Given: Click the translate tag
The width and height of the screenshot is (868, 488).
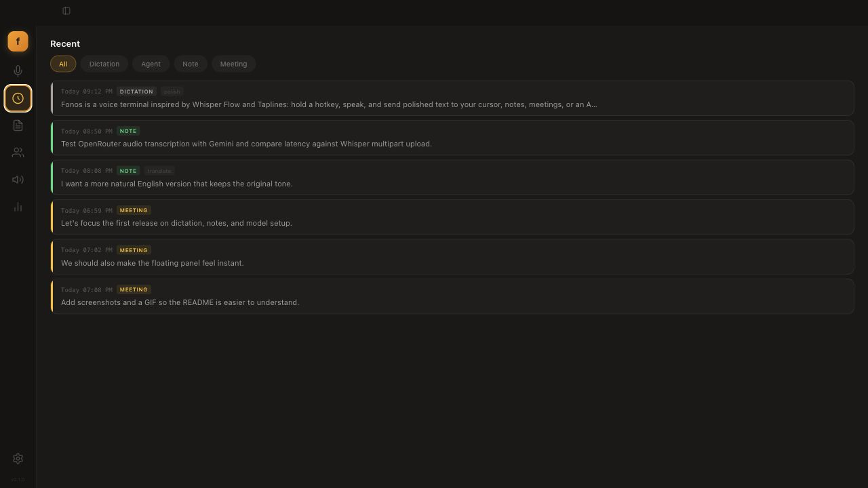Looking at the screenshot, I should click(x=159, y=171).
